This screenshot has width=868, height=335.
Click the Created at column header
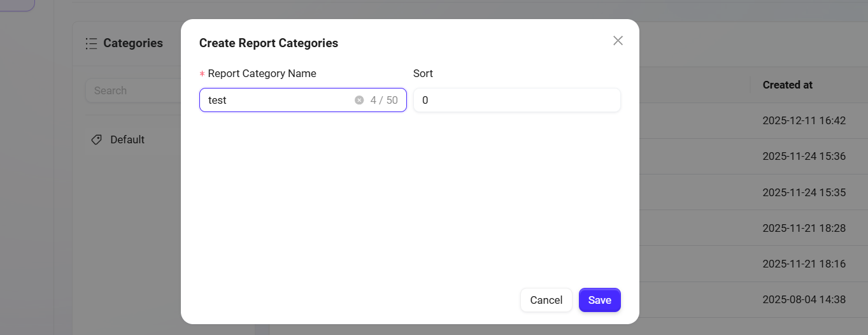(x=787, y=85)
